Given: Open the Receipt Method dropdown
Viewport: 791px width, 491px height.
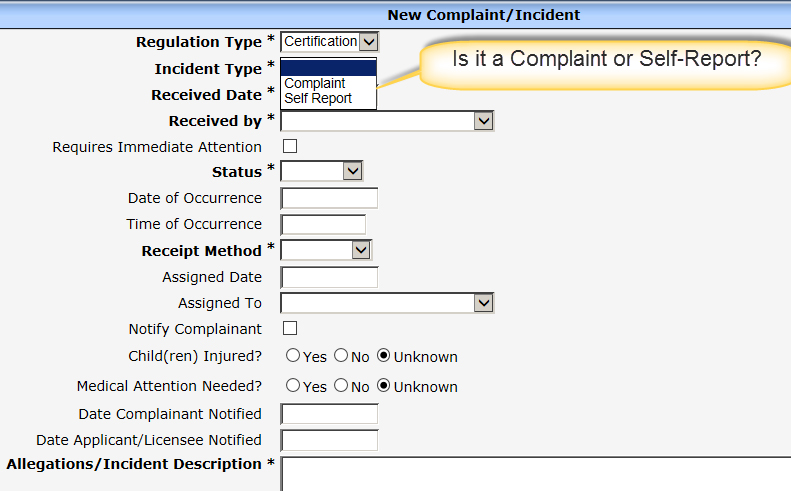Looking at the screenshot, I should click(361, 250).
